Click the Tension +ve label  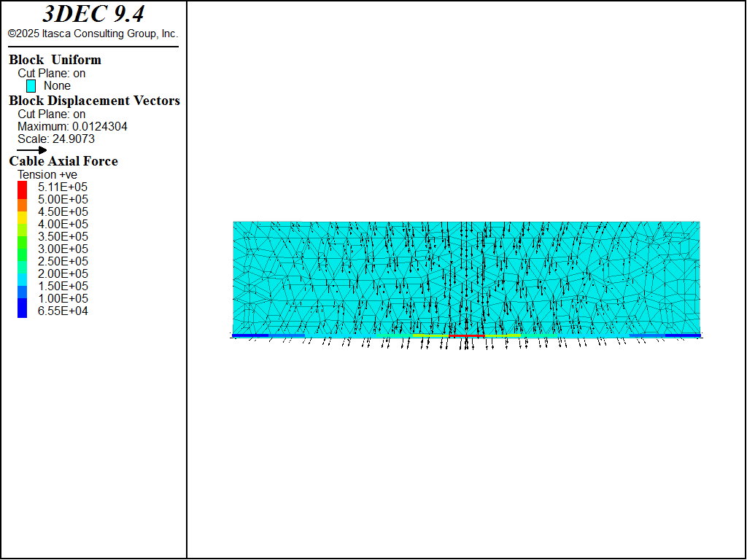(x=47, y=175)
